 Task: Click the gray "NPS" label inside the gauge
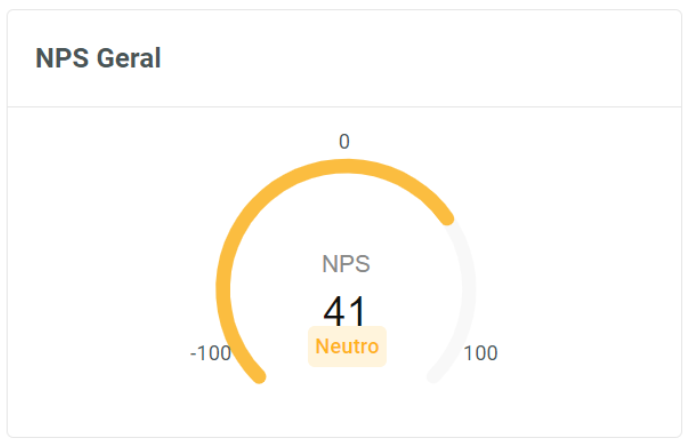click(x=346, y=264)
